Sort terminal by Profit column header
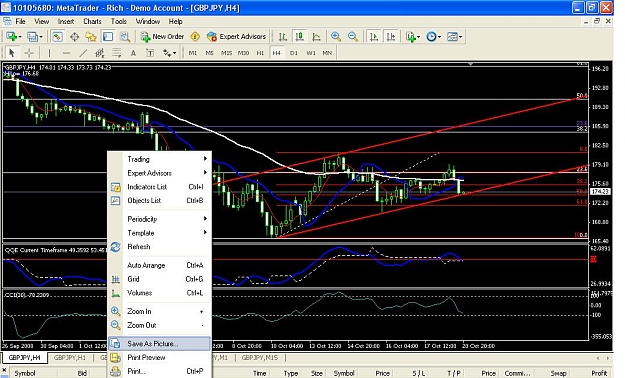This screenshot has width=625, height=378. tap(599, 373)
